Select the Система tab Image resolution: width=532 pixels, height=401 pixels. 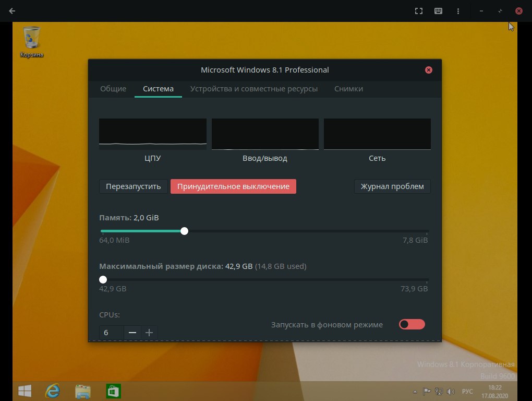[158, 89]
